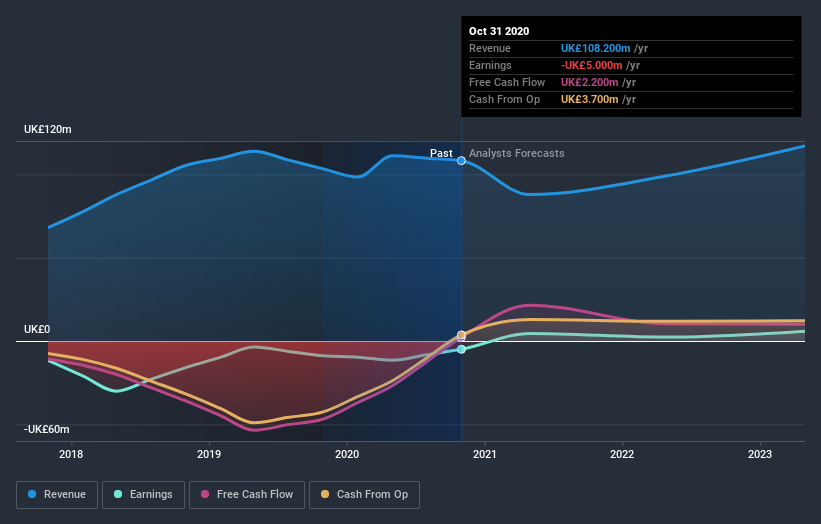Click the Revenue row label in tooltip
Viewport: 821px width, 524px height.
coord(490,48)
